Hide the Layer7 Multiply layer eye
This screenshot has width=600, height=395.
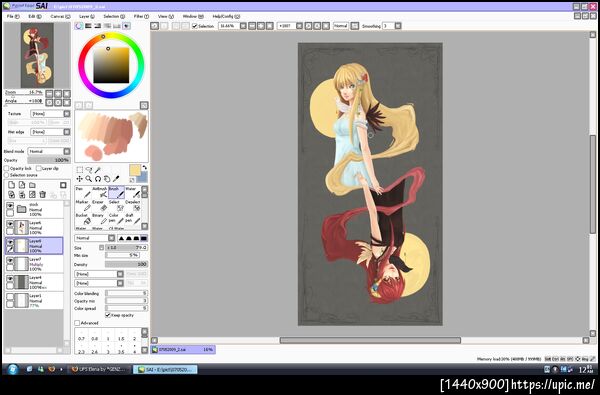click(10, 261)
